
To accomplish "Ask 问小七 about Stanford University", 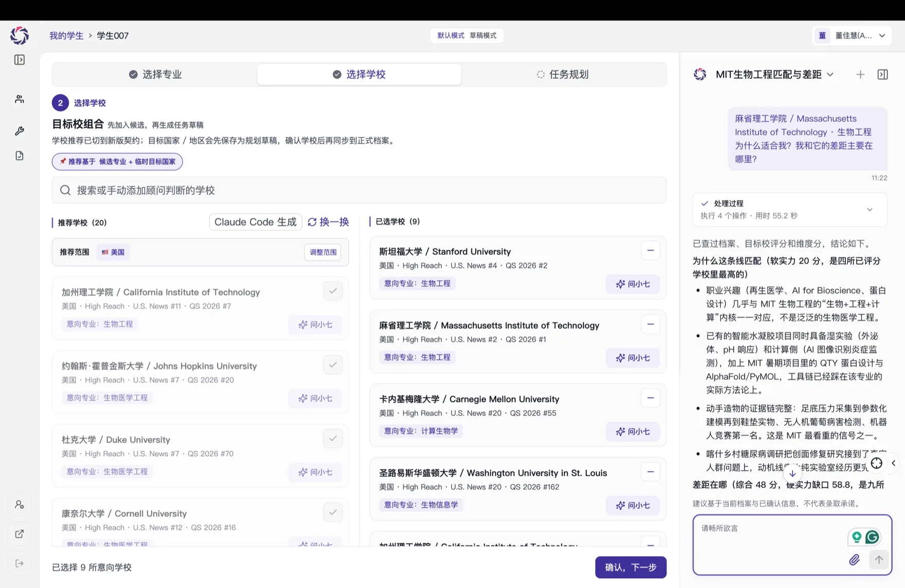I will [x=633, y=284].
